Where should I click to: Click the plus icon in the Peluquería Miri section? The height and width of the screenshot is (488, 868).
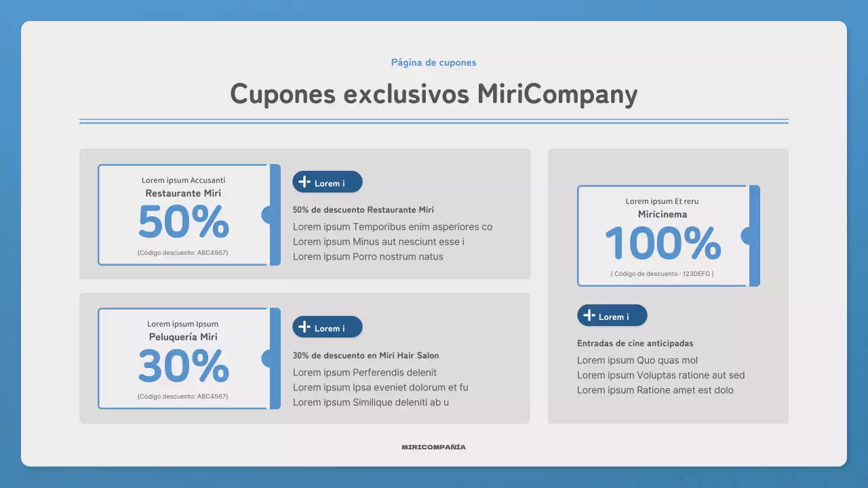point(305,327)
